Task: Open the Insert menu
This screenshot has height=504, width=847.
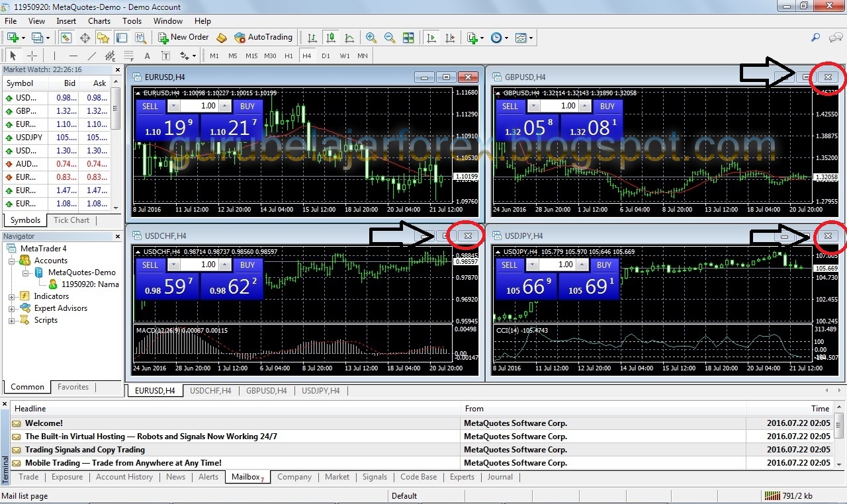Action: click(x=66, y=21)
